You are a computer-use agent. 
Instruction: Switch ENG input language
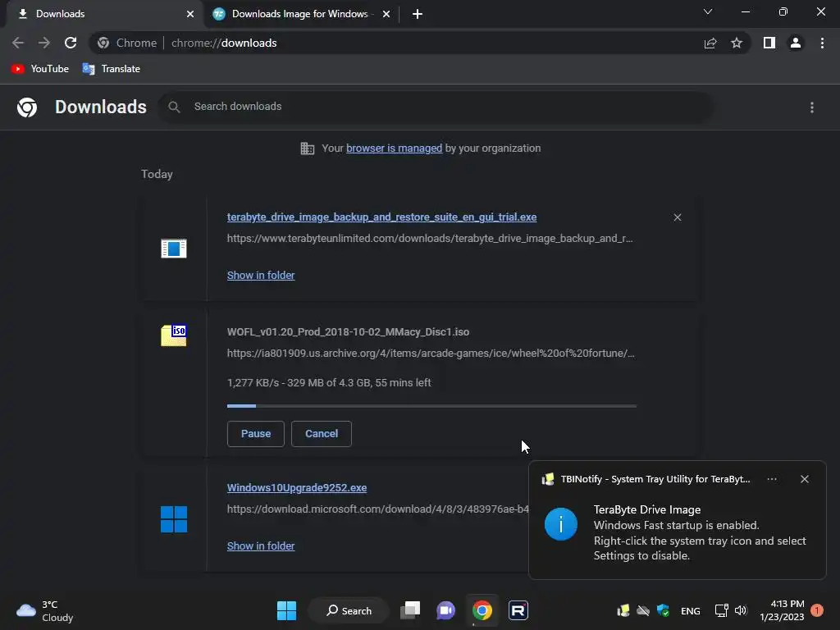coord(690,610)
